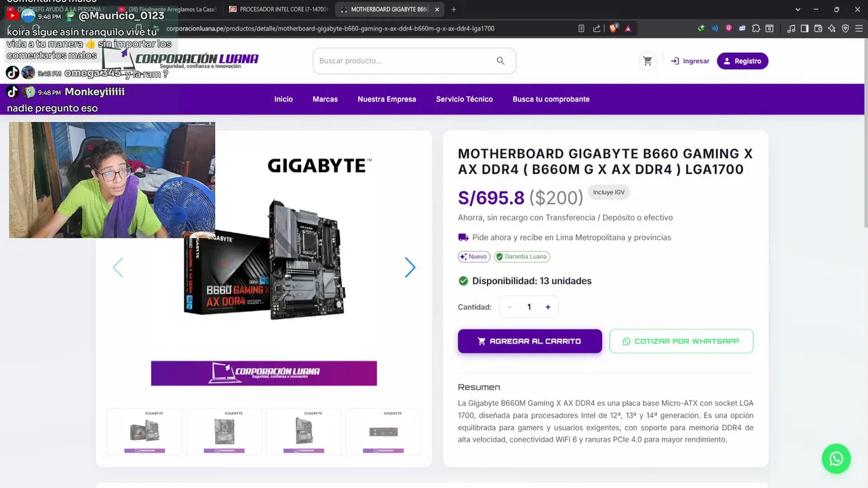868x488 pixels.
Task: Open Brave VPN shield icon
Action: click(845, 28)
